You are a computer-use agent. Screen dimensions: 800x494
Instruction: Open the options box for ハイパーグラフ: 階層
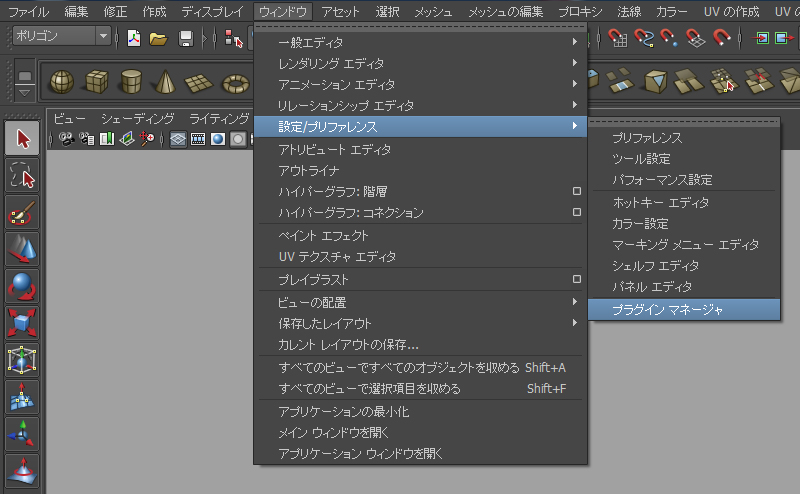[577, 191]
